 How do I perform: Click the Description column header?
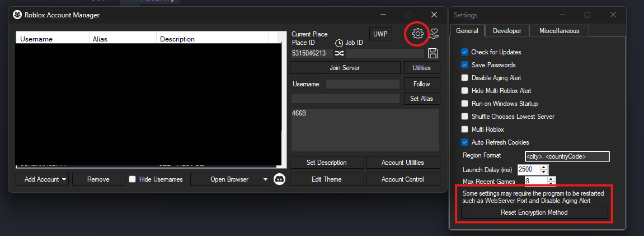click(x=213, y=39)
